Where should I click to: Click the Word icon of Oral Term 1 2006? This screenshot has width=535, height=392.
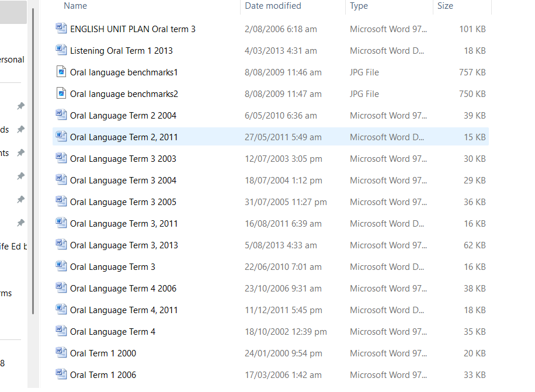pyautogui.click(x=61, y=374)
